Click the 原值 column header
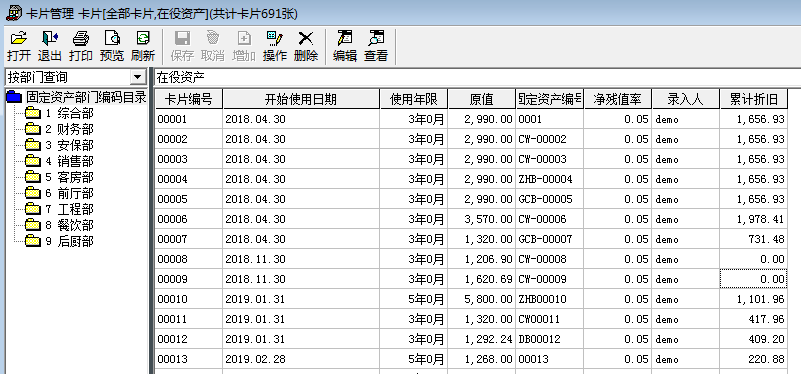Viewport: 801px width, 374px height. 481,99
